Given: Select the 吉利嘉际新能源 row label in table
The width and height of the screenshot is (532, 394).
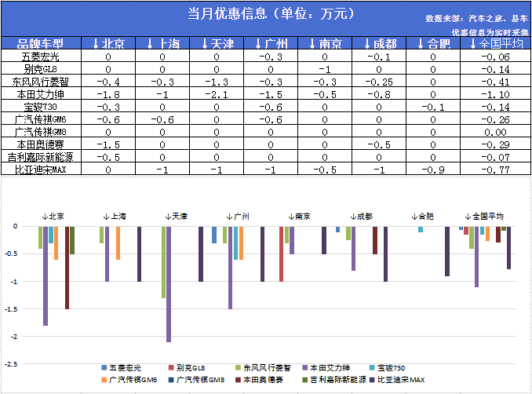Looking at the screenshot, I should coord(41,156).
